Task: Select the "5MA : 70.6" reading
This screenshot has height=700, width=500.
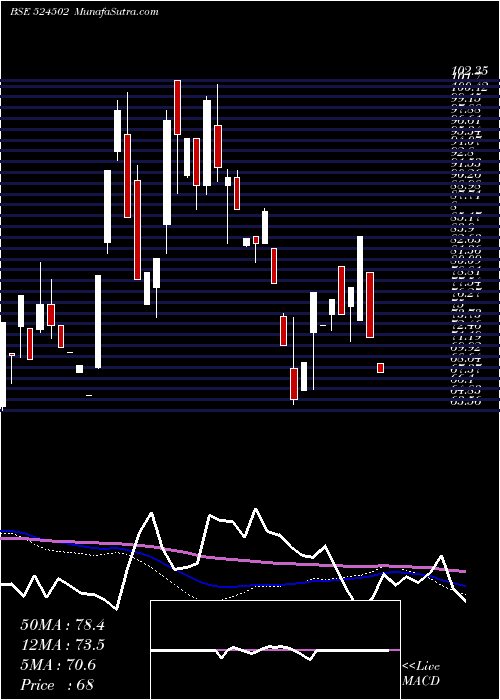Action: pos(58,665)
